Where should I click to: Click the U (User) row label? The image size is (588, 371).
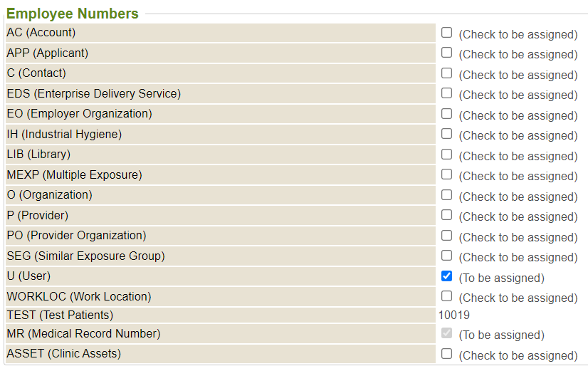(28, 276)
